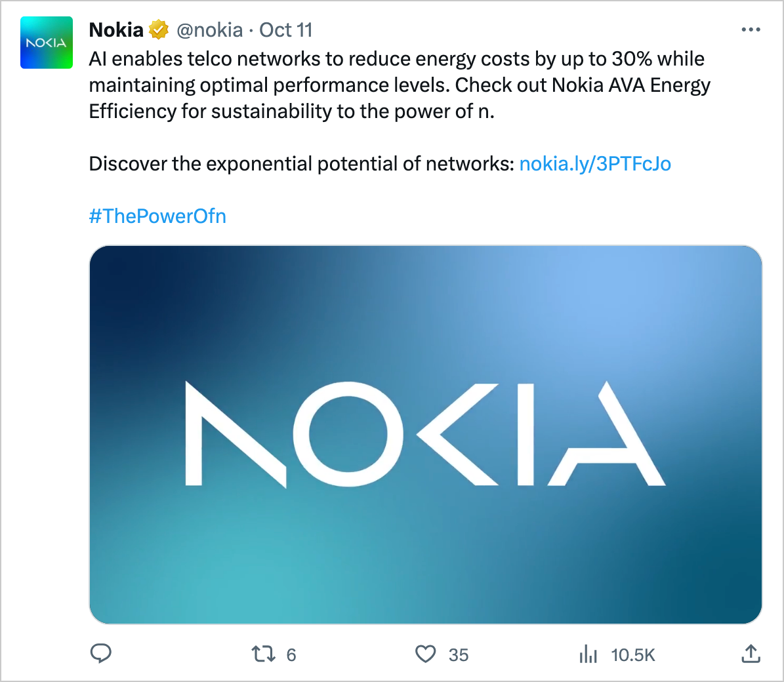Open the three-dot more options menu
The width and height of the screenshot is (784, 682).
[x=751, y=30]
